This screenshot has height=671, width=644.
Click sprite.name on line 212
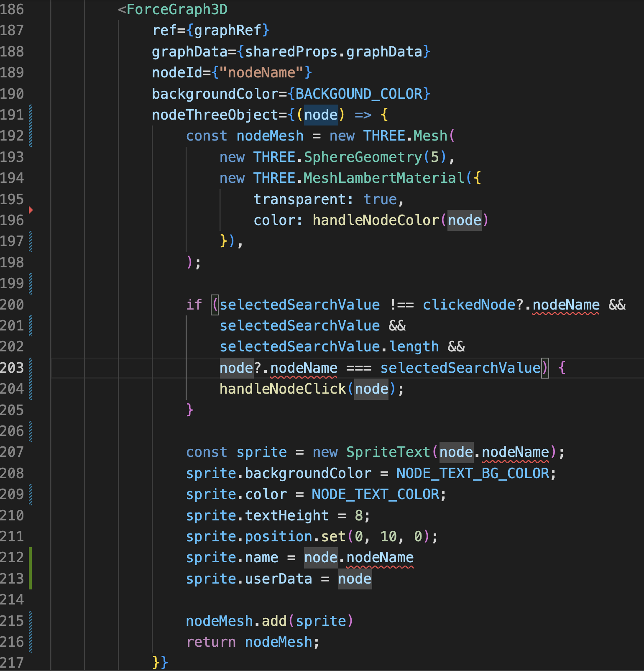pos(232,557)
